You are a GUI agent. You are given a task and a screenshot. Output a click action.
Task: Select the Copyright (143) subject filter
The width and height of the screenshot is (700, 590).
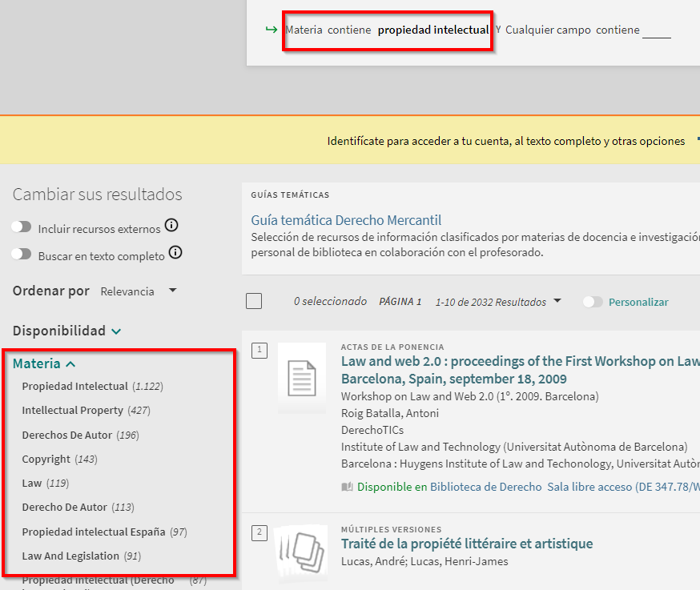(46, 460)
